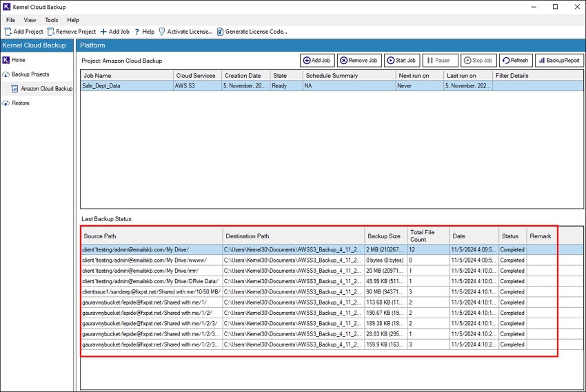The width and height of the screenshot is (586, 392).
Task: Click the 49.99 KB backup size cell
Action: tap(386, 281)
